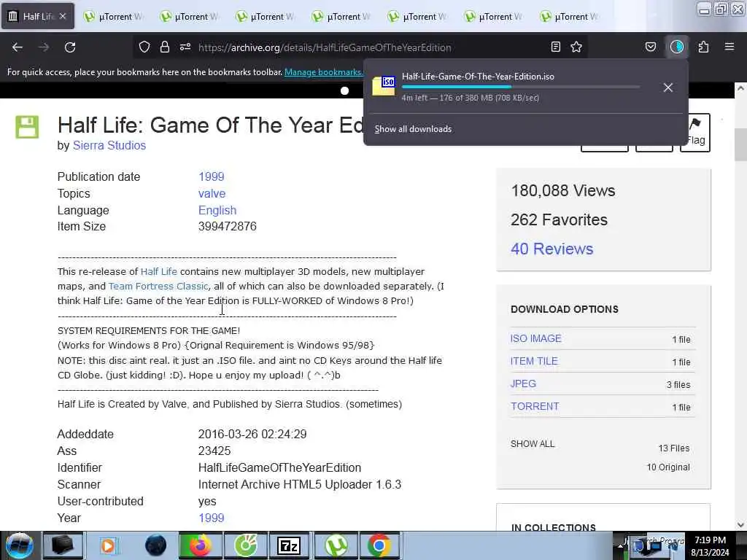Click the 13 Files count

(673, 448)
